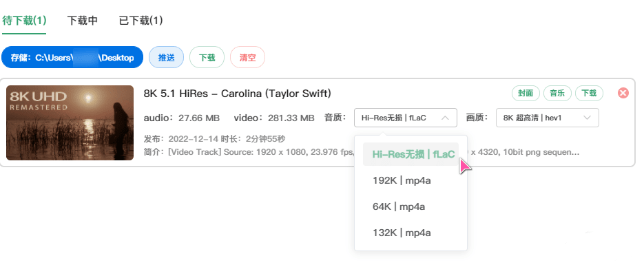Click the 音乐 button for Carolina
644x267 pixels.
(557, 94)
